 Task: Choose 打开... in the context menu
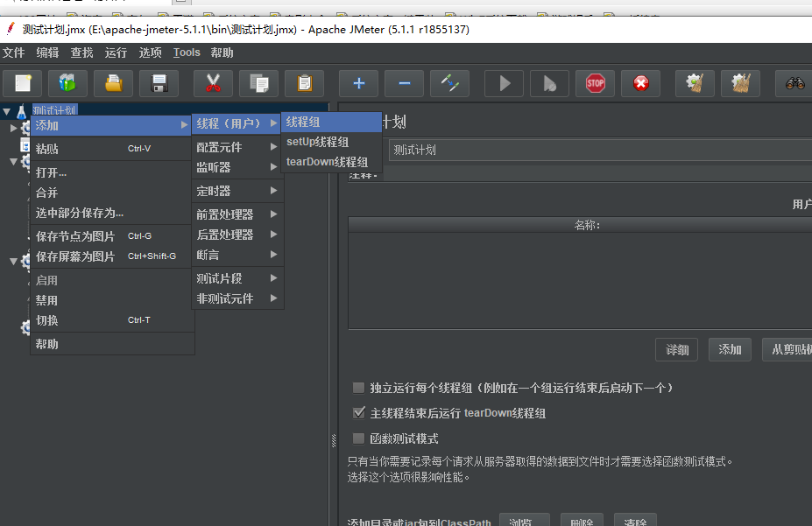click(111, 172)
